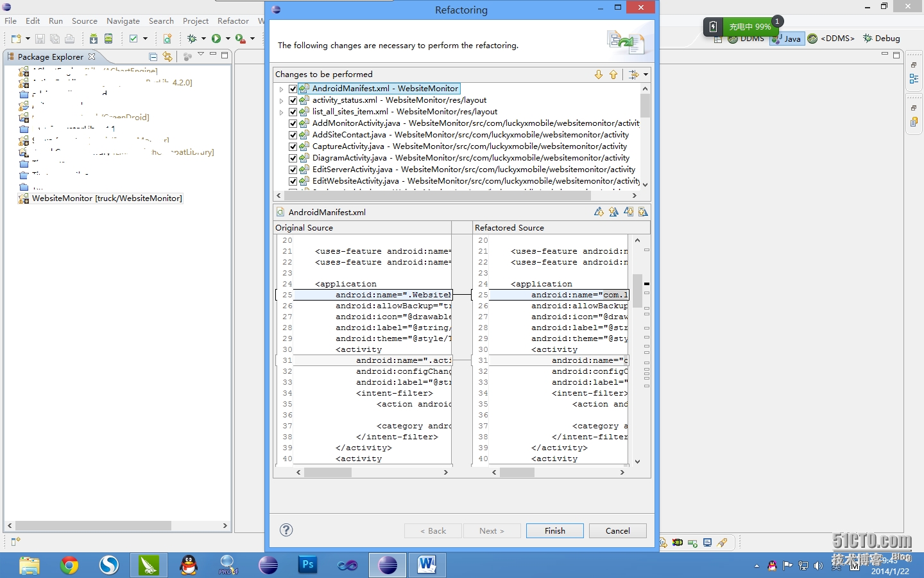Click the Debug bug icon in toolbar

192,39
